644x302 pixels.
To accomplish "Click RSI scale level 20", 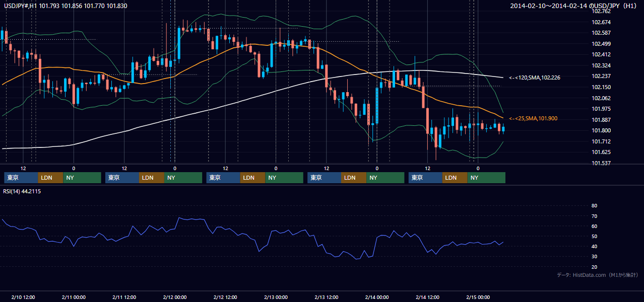I will tap(594, 267).
